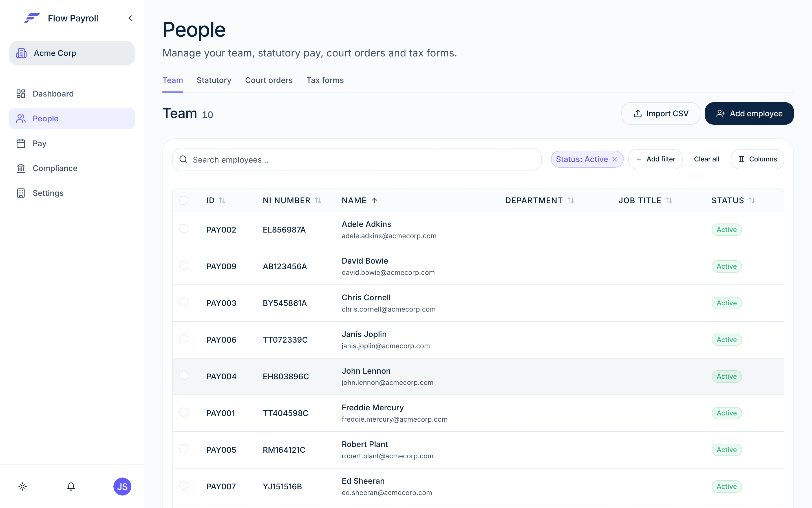Open David Bowie employee name
Image resolution: width=812 pixels, height=508 pixels.
point(365,261)
